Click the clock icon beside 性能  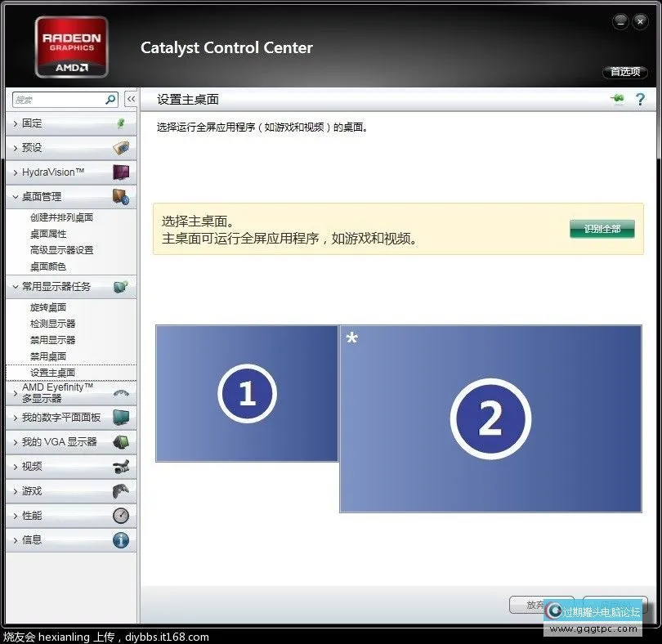(x=120, y=516)
